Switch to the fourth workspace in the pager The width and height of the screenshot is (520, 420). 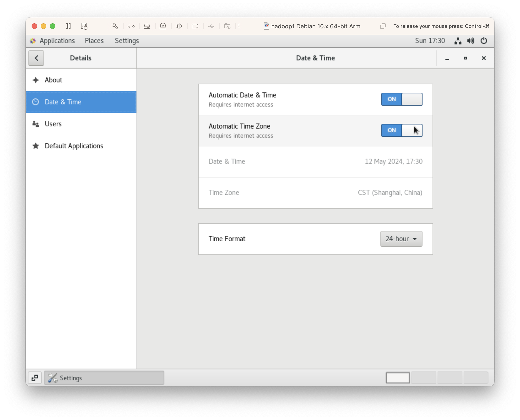[x=476, y=378]
